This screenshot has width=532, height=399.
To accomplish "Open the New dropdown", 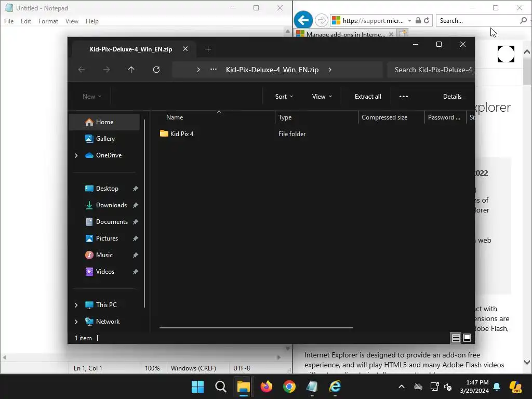I will point(92,97).
